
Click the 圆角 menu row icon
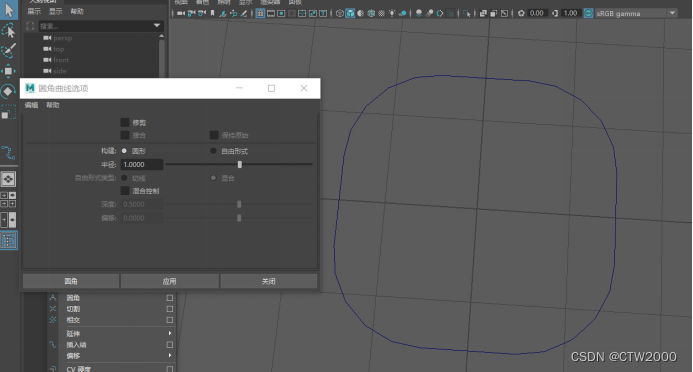(53, 298)
